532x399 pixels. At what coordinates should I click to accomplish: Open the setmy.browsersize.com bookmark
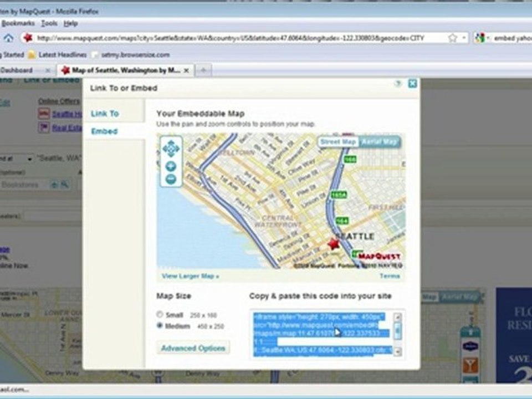coord(131,55)
